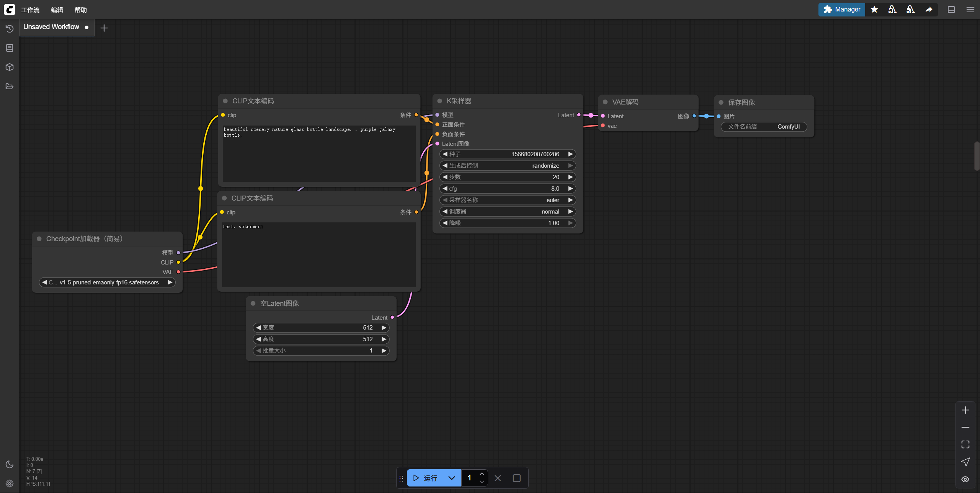Click the star icon beside Manager
Viewport: 980px width, 493px height.
874,10
